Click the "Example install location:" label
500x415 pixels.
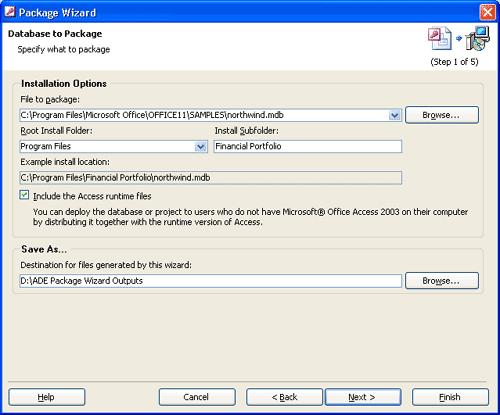65,162
